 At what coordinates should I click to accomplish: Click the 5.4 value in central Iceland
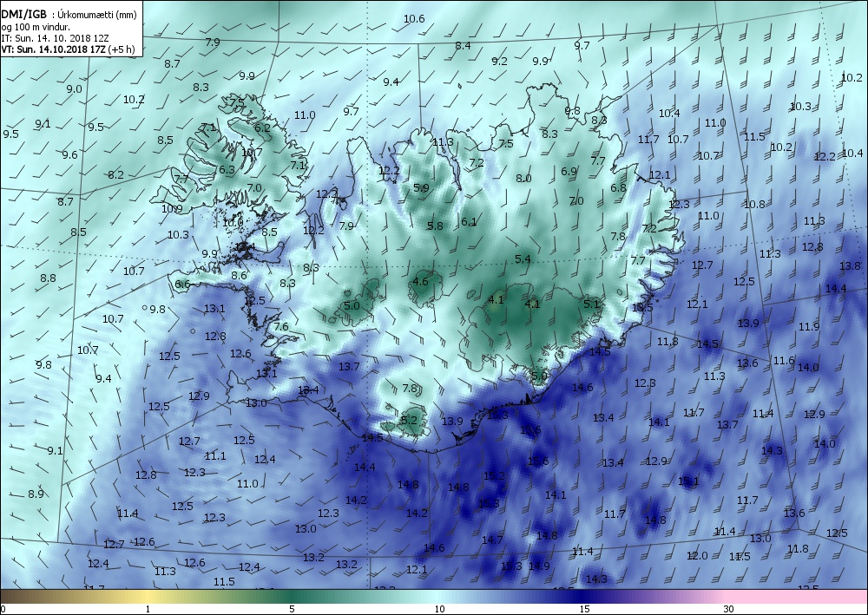click(x=523, y=258)
